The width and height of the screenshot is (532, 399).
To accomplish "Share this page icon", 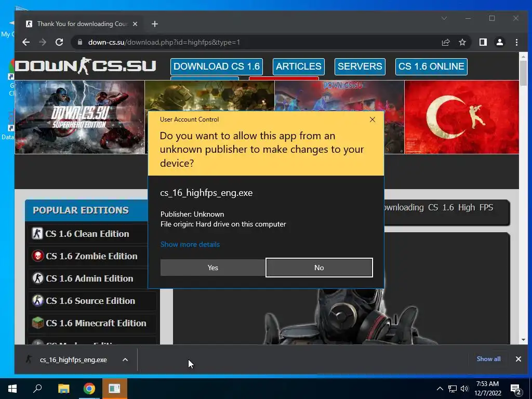I will tap(445, 42).
